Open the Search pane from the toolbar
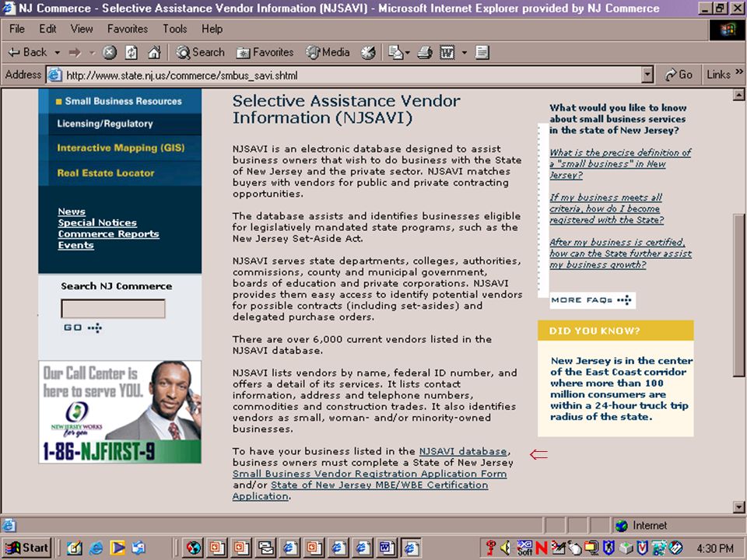The height and width of the screenshot is (560, 747). [x=200, y=52]
